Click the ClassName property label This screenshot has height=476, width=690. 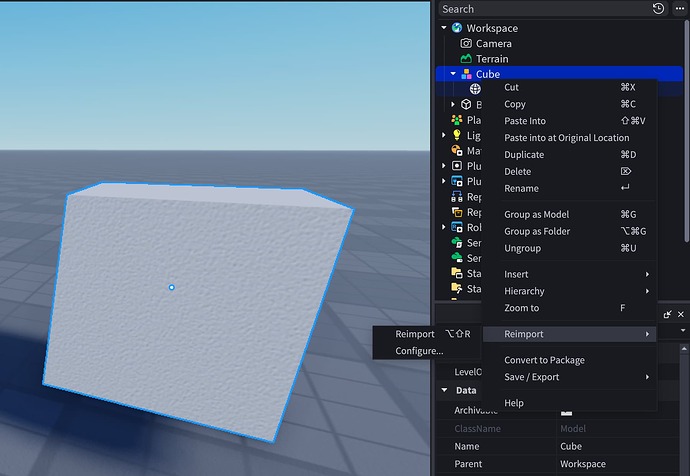tap(477, 428)
